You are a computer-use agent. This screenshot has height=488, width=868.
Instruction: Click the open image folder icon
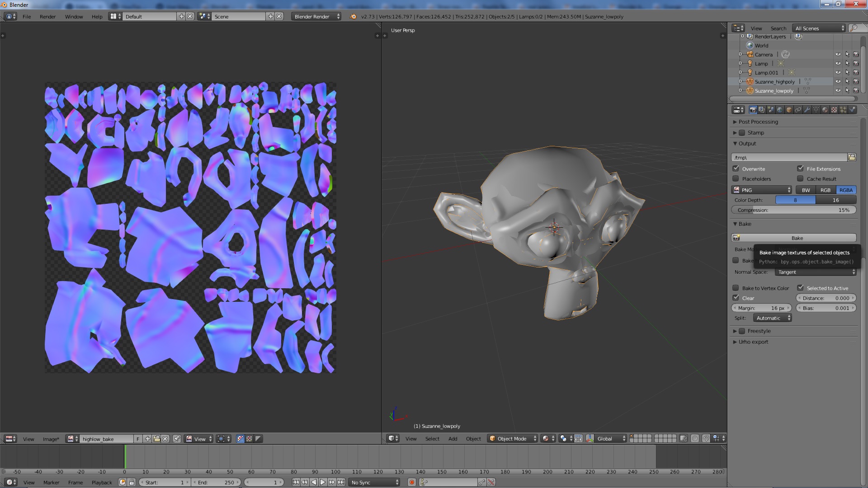click(x=156, y=439)
